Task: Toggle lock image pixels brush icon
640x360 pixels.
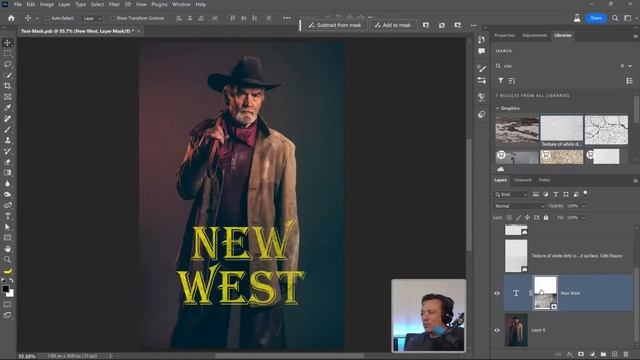Action: tap(518, 218)
